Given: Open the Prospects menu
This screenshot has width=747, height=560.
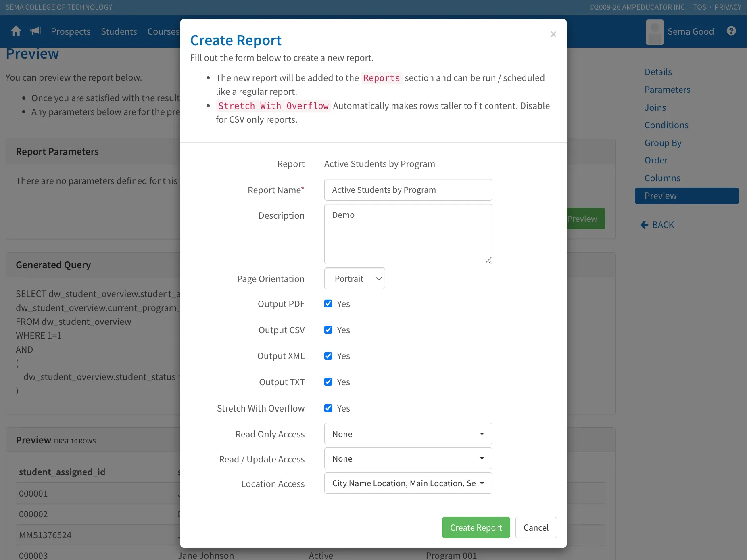Looking at the screenshot, I should coord(71,31).
